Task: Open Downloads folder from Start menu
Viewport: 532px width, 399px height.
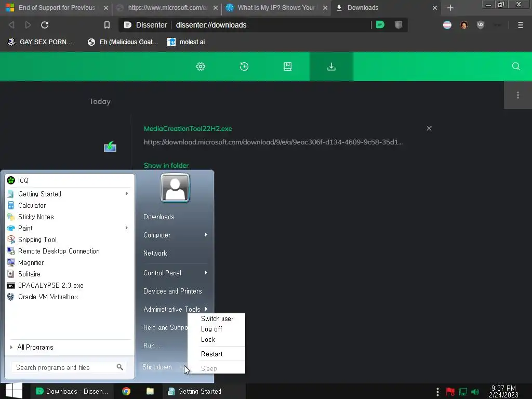Action: pyautogui.click(x=159, y=217)
